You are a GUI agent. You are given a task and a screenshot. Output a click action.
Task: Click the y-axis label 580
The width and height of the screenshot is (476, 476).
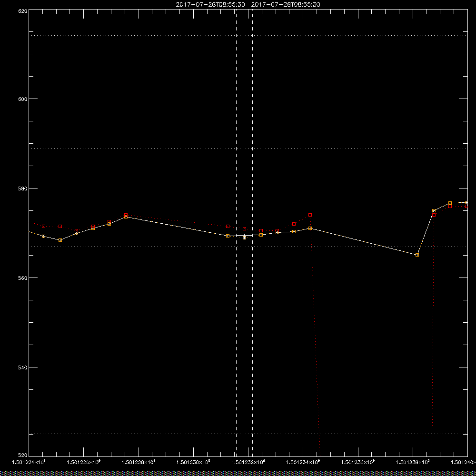[x=23, y=188]
